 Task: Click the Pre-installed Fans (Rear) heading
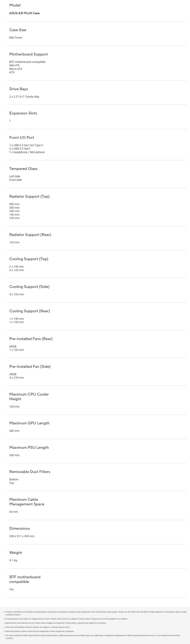pos(31,339)
